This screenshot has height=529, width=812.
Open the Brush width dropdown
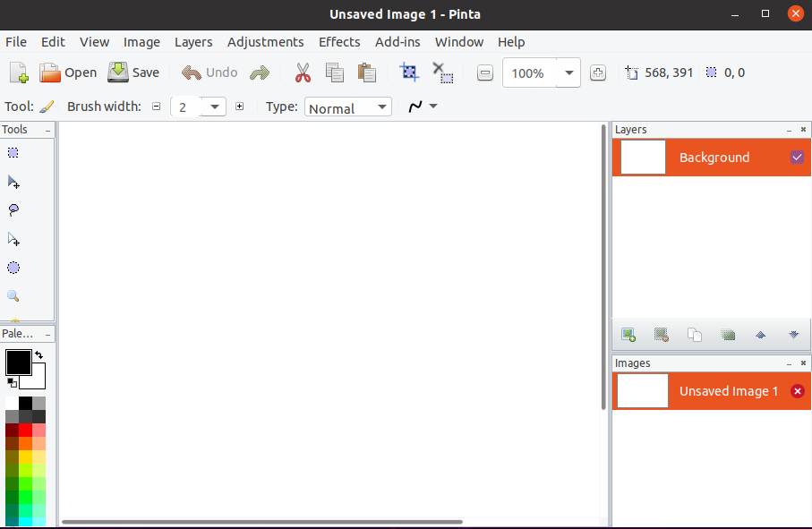pyautogui.click(x=214, y=107)
